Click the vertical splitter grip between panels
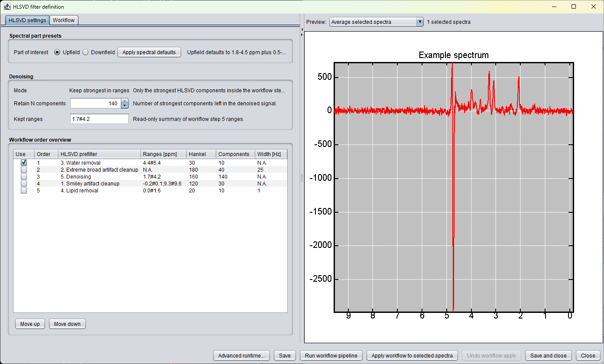The height and width of the screenshot is (364, 604). click(302, 178)
